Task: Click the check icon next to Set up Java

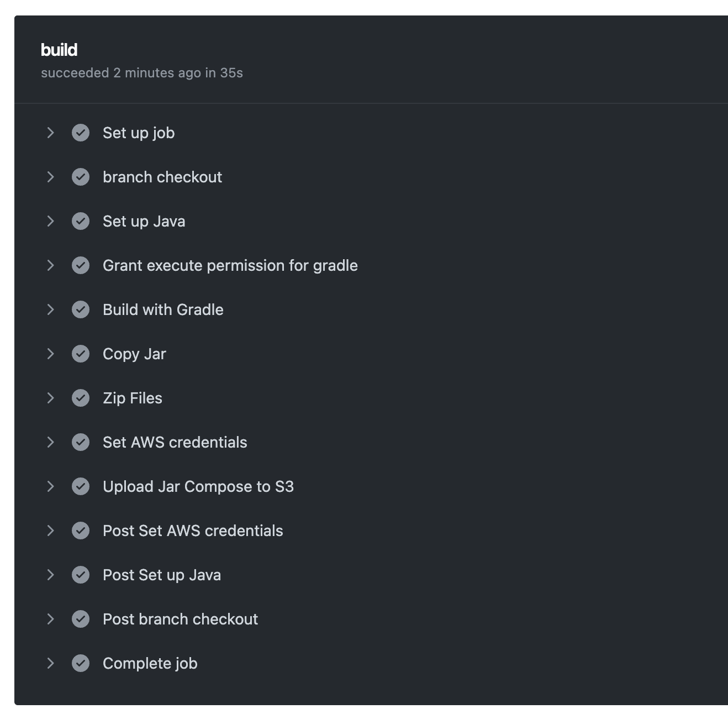Action: click(81, 221)
